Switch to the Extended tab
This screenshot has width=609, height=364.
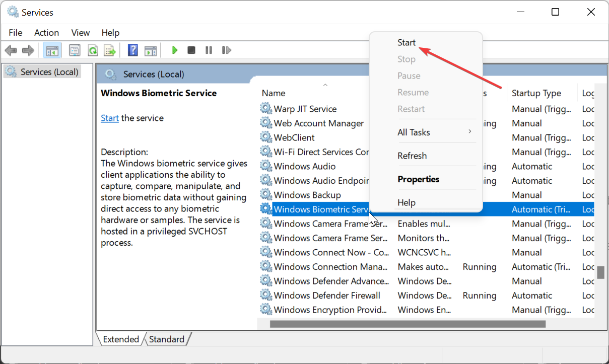[x=121, y=339]
